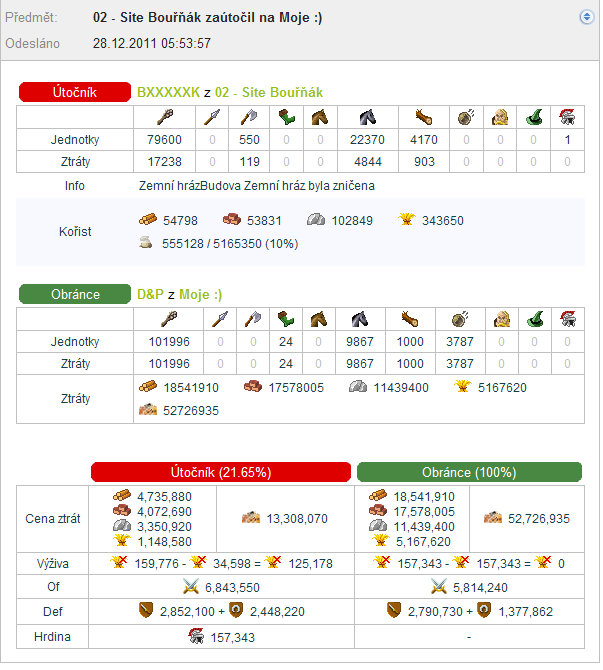
Task: Click the defender green hat settler icon
Action: coord(535,319)
